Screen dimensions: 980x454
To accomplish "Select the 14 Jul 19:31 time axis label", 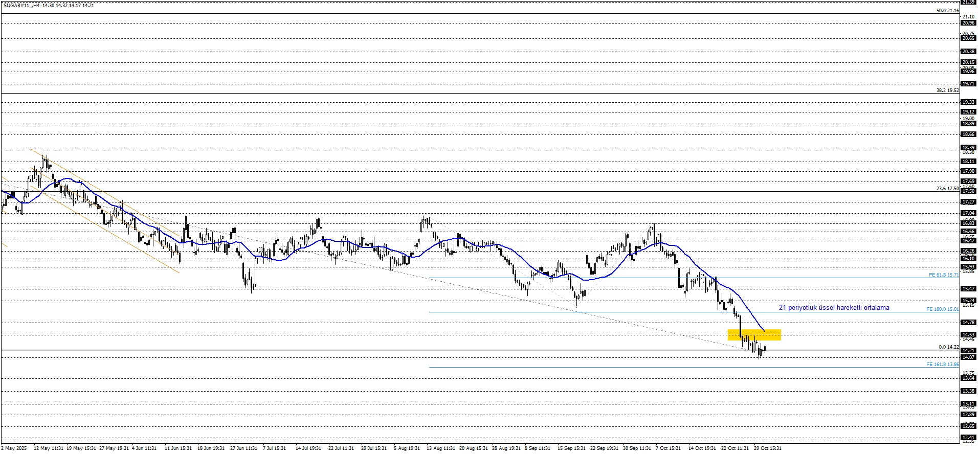I will [308, 448].
